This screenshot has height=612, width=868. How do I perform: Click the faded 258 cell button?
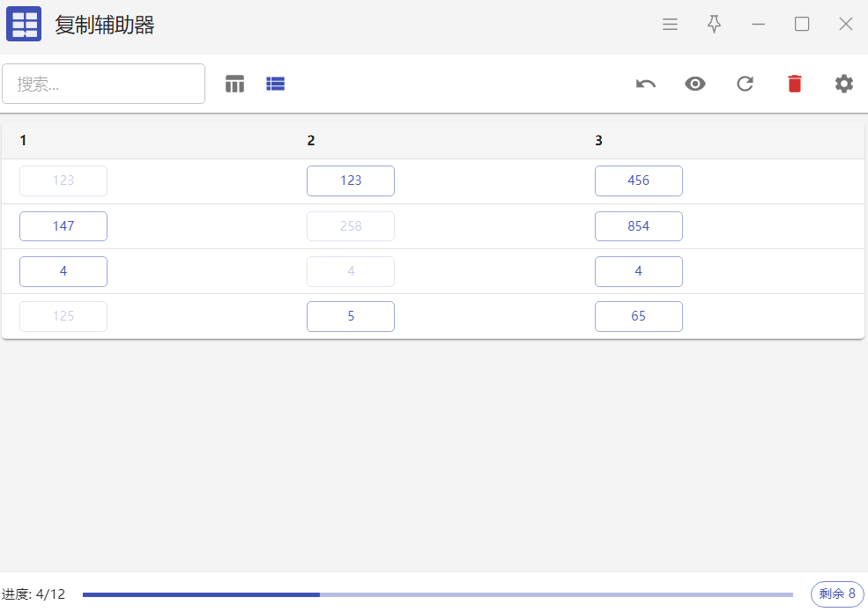351,226
